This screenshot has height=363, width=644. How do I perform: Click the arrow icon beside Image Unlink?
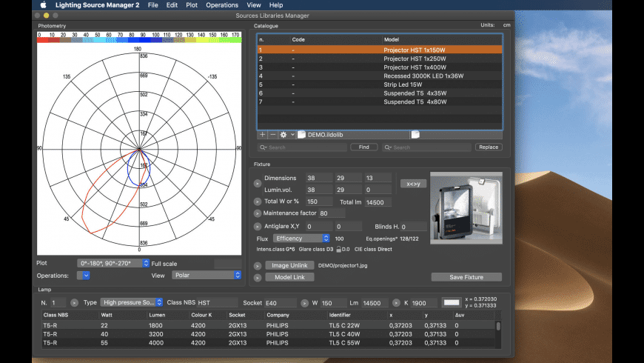tap(258, 266)
